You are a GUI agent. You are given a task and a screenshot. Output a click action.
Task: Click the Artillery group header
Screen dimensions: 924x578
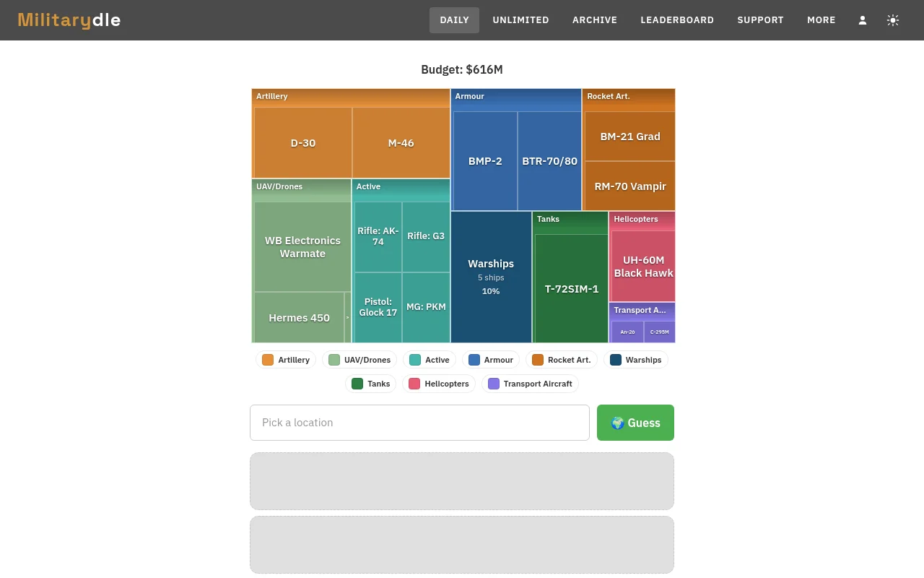tap(351, 97)
